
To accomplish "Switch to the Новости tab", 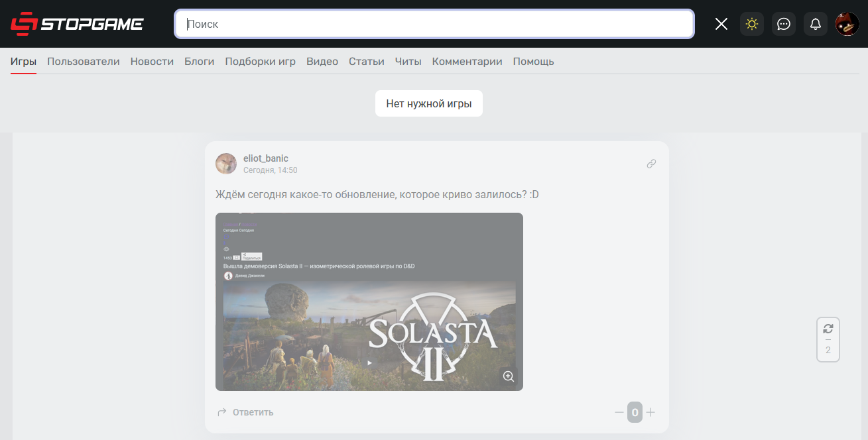I will [152, 62].
